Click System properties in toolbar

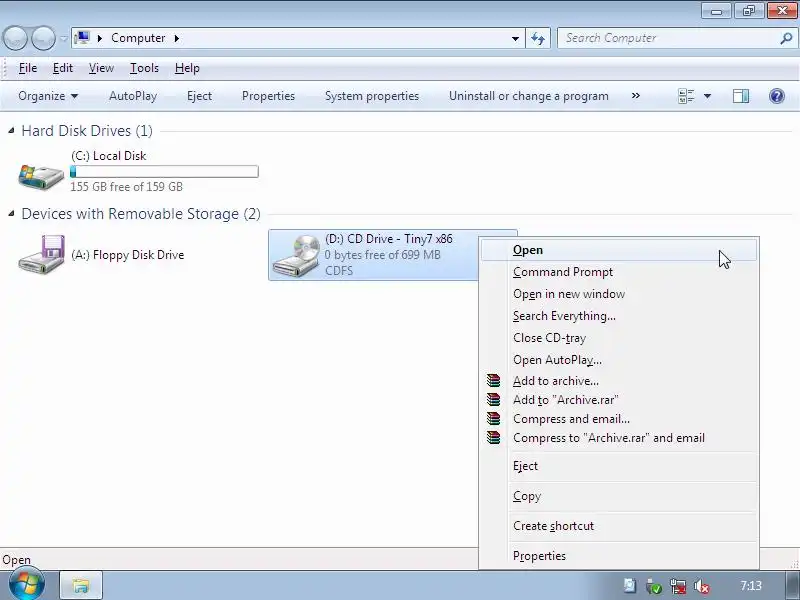pos(372,96)
